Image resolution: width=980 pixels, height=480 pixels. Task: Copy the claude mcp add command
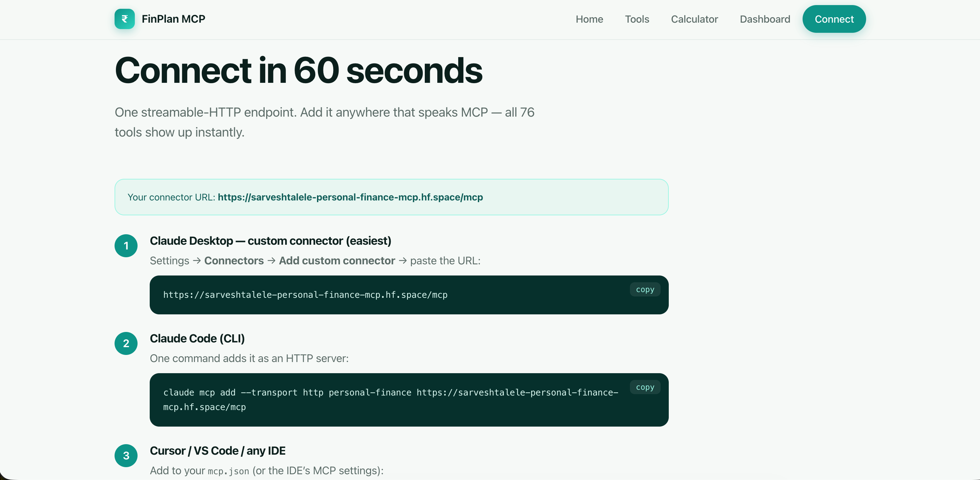click(645, 387)
